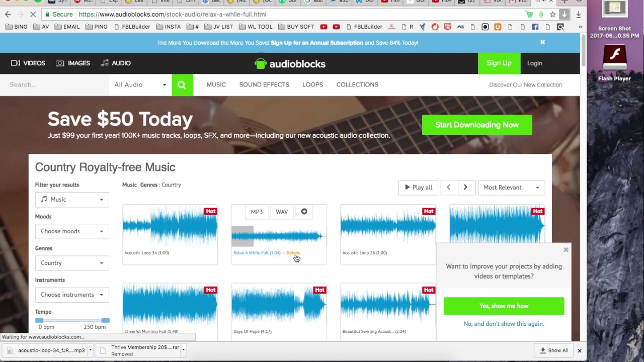This screenshot has width=644, height=362.
Task: Open the Flash Player desktop icon
Action: click(x=614, y=63)
